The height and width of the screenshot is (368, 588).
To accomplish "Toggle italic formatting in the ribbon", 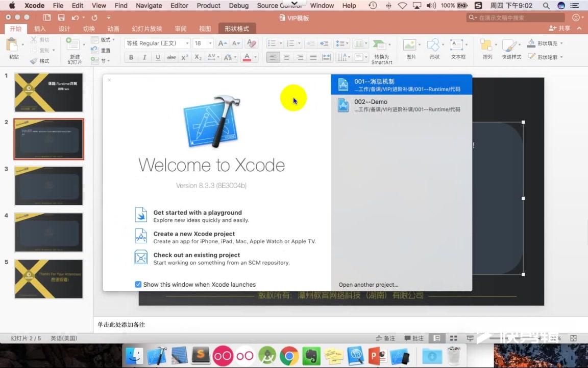I will (144, 57).
